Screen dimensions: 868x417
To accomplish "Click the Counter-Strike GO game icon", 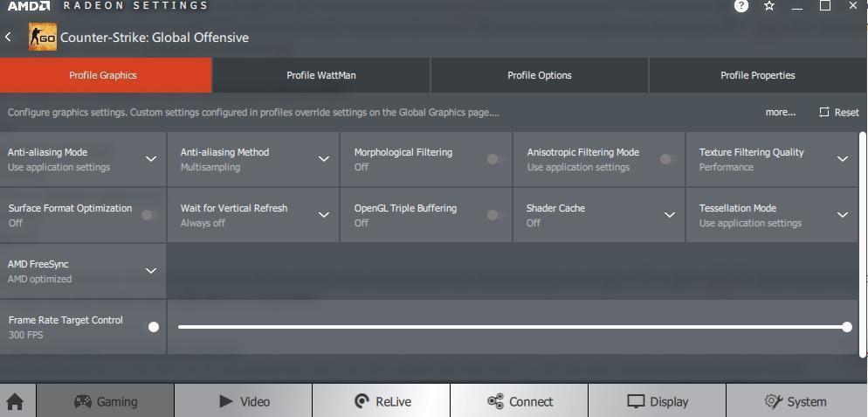I will click(43, 37).
